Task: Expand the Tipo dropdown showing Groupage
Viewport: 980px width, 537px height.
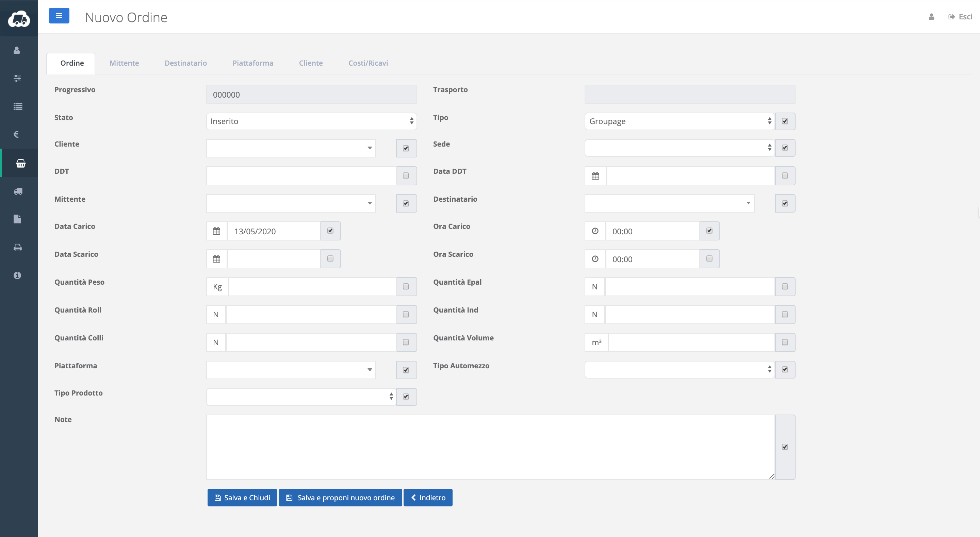Action: [680, 121]
